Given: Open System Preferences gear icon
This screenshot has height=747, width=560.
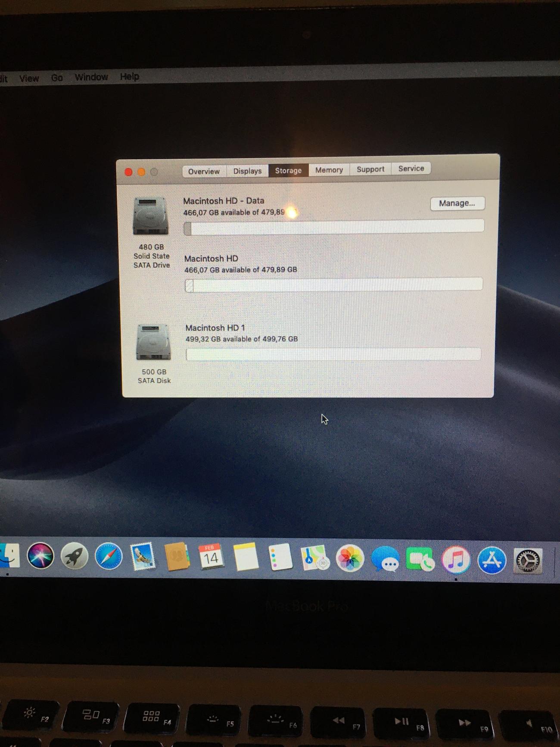Looking at the screenshot, I should tap(528, 561).
